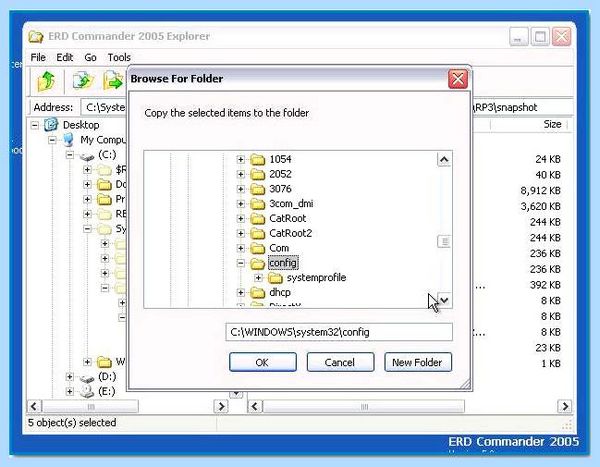Select the 2052 folder in dialog tree
Viewport: 600px width, 467px height.
coord(280,174)
